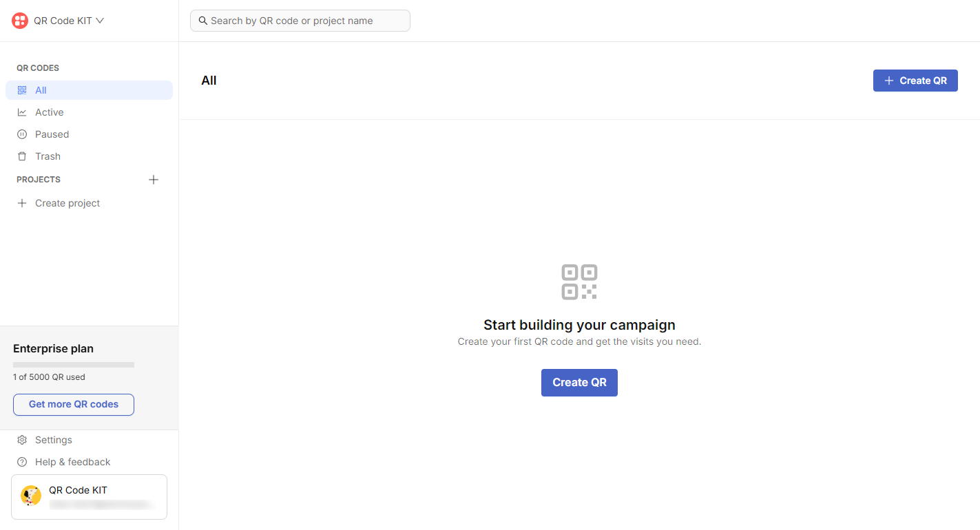Click the Paused status icon in sidebar
Image resolution: width=980 pixels, height=530 pixels.
click(22, 134)
